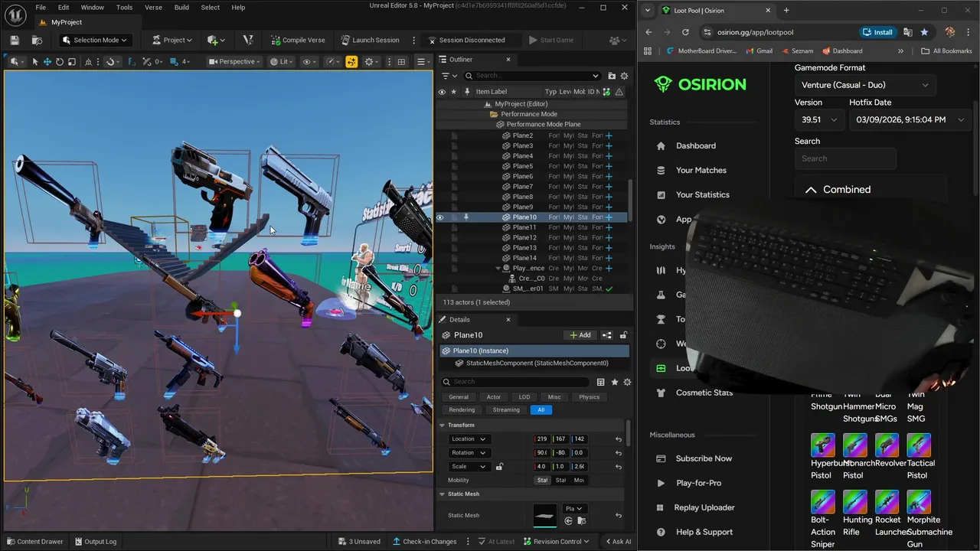Browse to static mesh asset in Content Browser icon
980x551 pixels.
(x=582, y=521)
